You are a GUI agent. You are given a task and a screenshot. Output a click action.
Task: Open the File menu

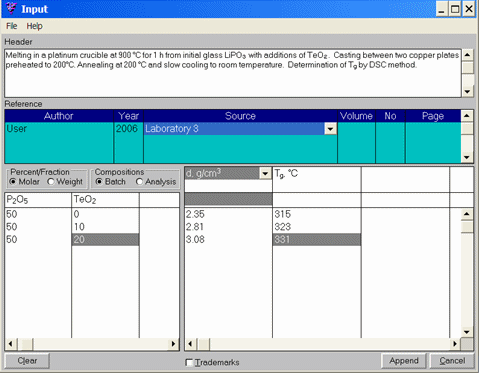tap(11, 26)
